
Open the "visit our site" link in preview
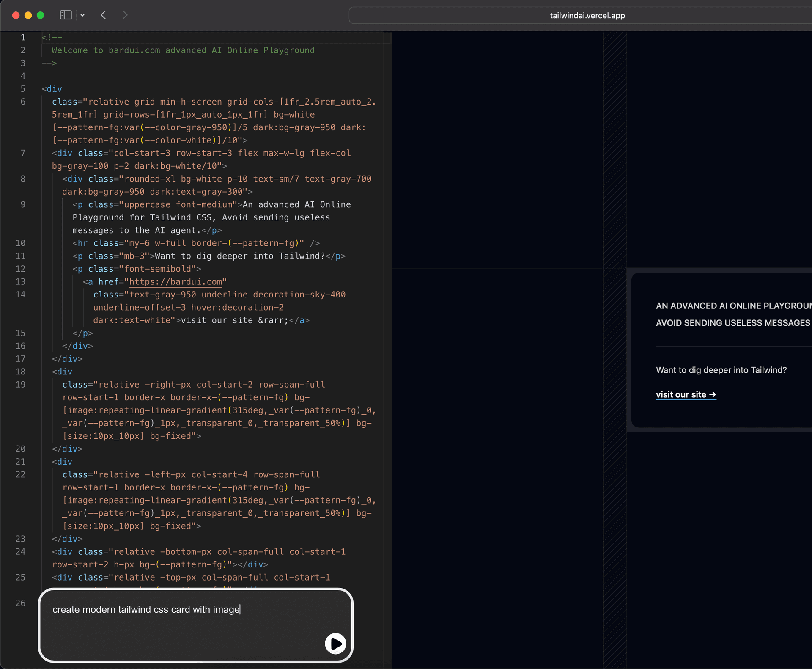[682, 394]
